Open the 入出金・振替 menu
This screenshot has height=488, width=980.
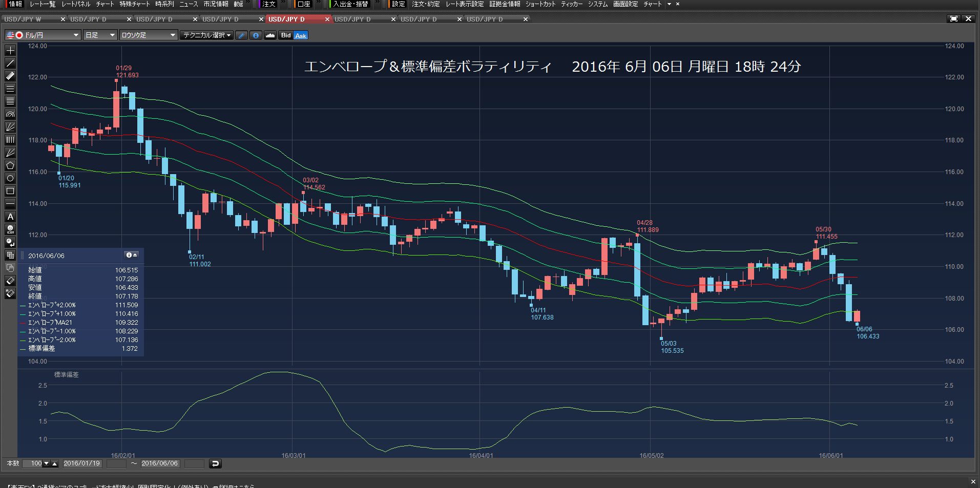tap(350, 4)
